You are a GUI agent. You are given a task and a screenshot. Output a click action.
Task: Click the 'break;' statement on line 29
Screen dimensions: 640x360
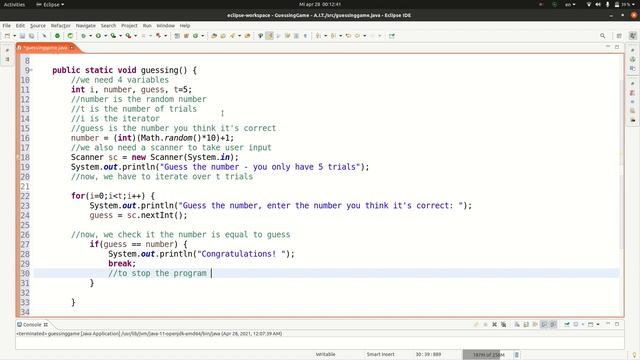coord(122,264)
